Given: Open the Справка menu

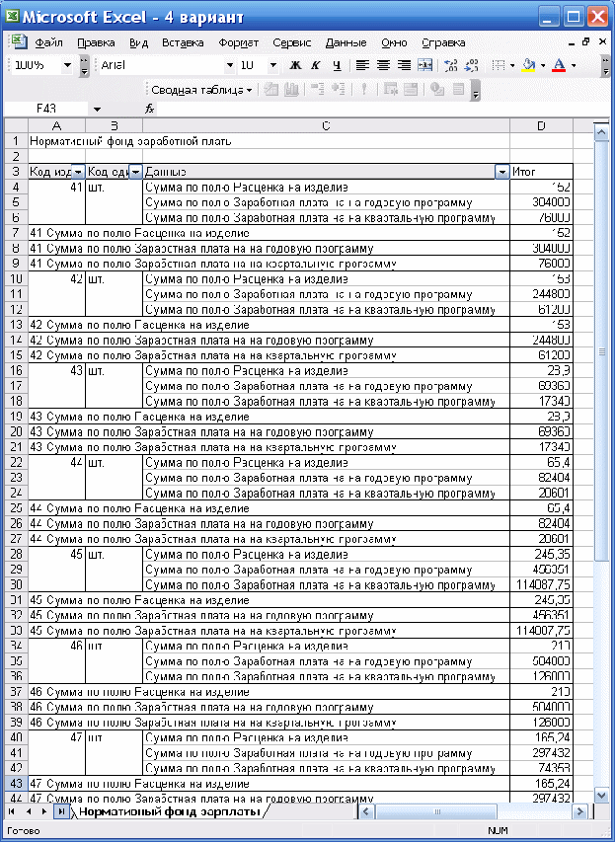Looking at the screenshot, I should click(x=443, y=43).
